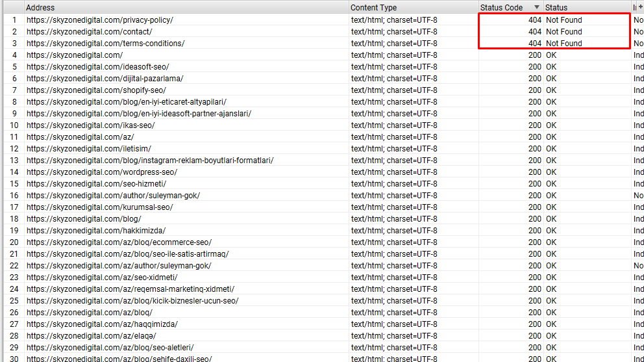Click the 404 status code in row 1
644x362 pixels.
coord(534,20)
